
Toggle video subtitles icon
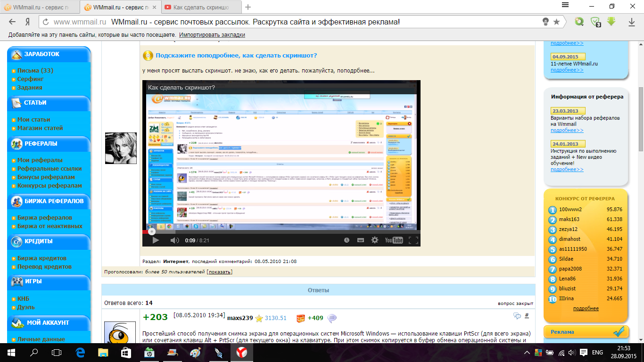click(x=361, y=240)
